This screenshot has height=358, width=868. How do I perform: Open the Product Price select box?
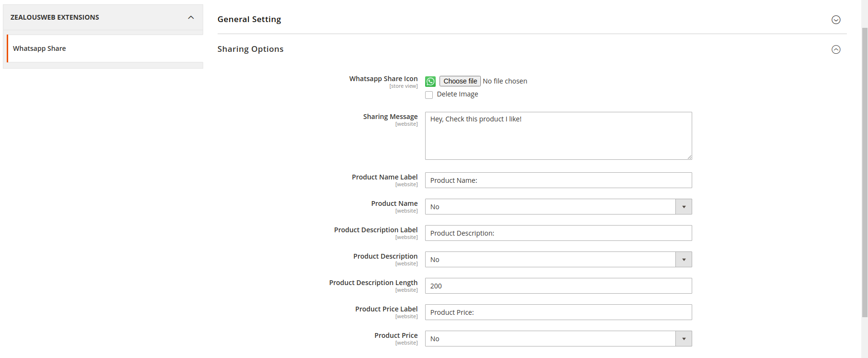pos(550,339)
